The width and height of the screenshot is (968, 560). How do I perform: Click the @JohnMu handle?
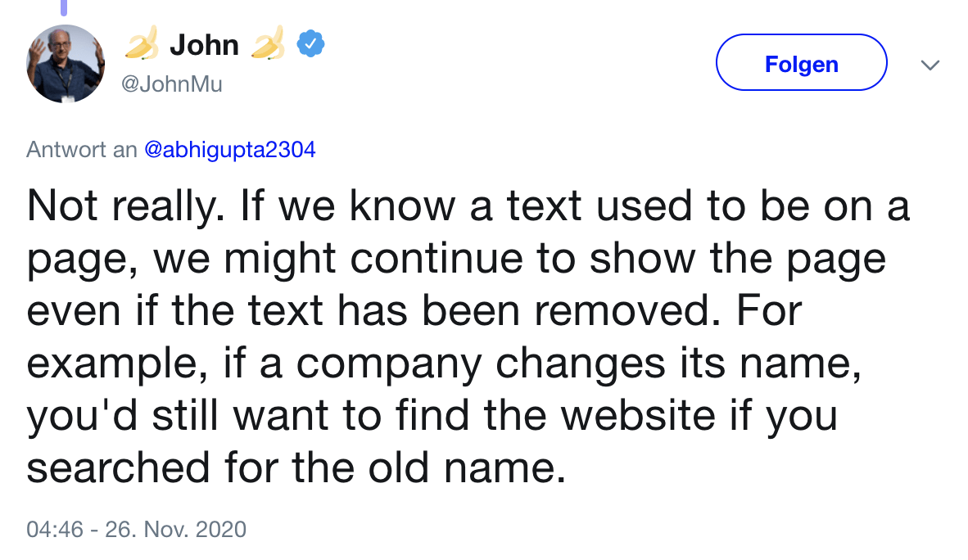click(x=174, y=84)
